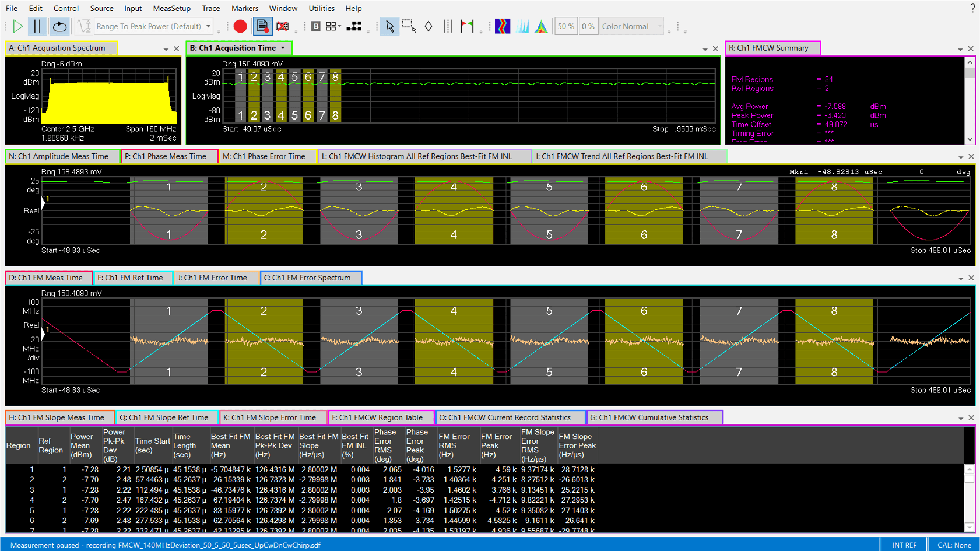The height and width of the screenshot is (551, 980).
Task: Open the MeasSetup menu
Action: 171,8
